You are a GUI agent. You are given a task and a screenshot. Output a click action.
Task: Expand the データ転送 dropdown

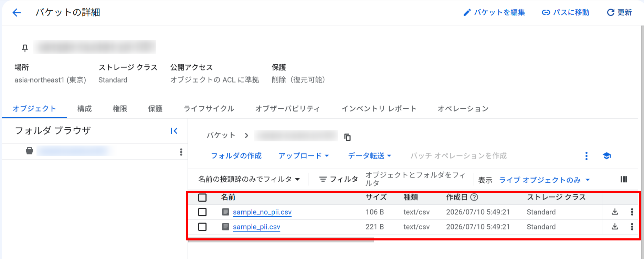click(370, 156)
